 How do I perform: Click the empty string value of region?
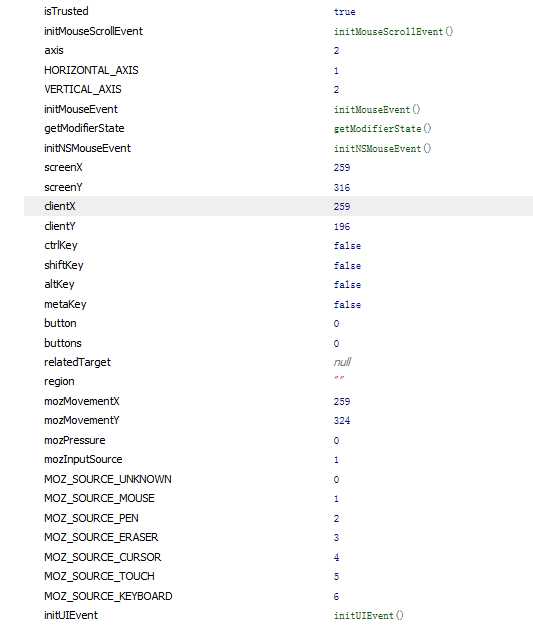point(339,378)
